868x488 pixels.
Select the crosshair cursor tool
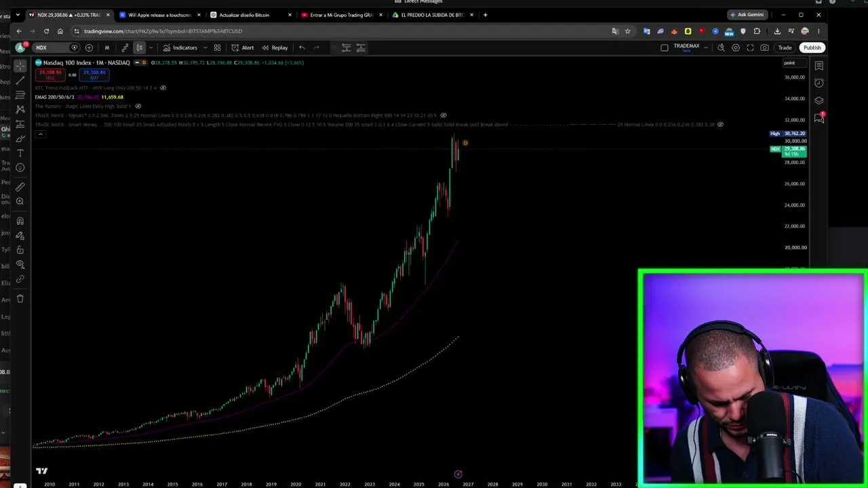pos(20,66)
